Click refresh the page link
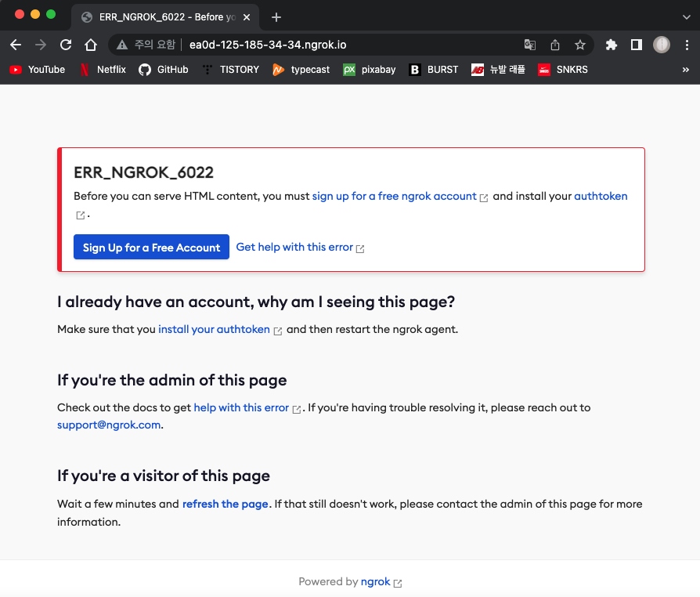The width and height of the screenshot is (700, 597). (x=225, y=504)
